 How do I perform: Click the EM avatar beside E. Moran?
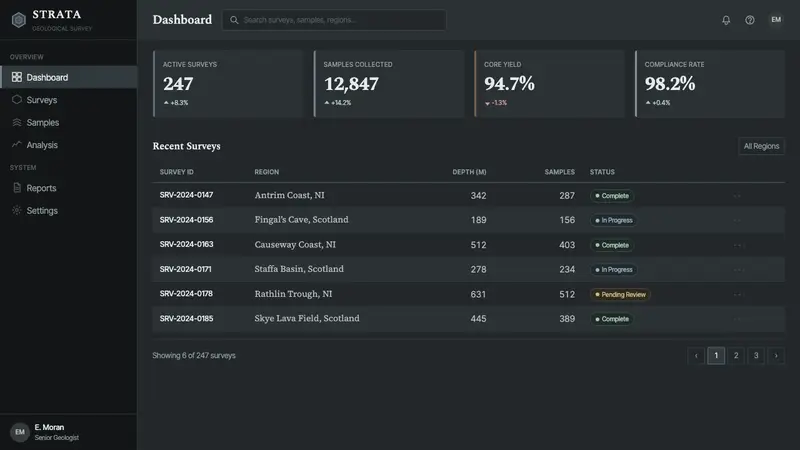coord(20,432)
